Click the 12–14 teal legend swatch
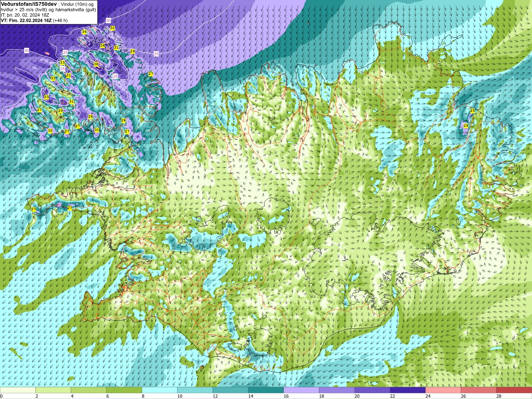532x399 pixels. coord(230,390)
